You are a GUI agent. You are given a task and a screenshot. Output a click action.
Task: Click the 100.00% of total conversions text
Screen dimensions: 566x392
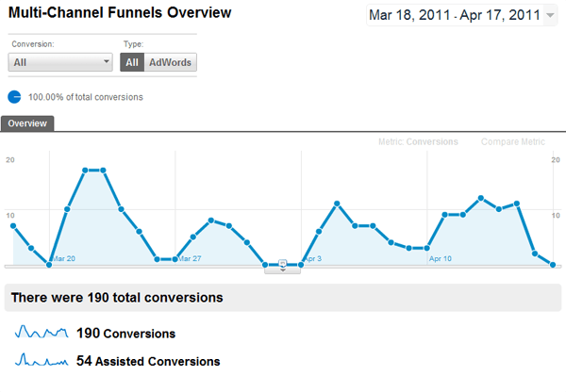pyautogui.click(x=86, y=97)
